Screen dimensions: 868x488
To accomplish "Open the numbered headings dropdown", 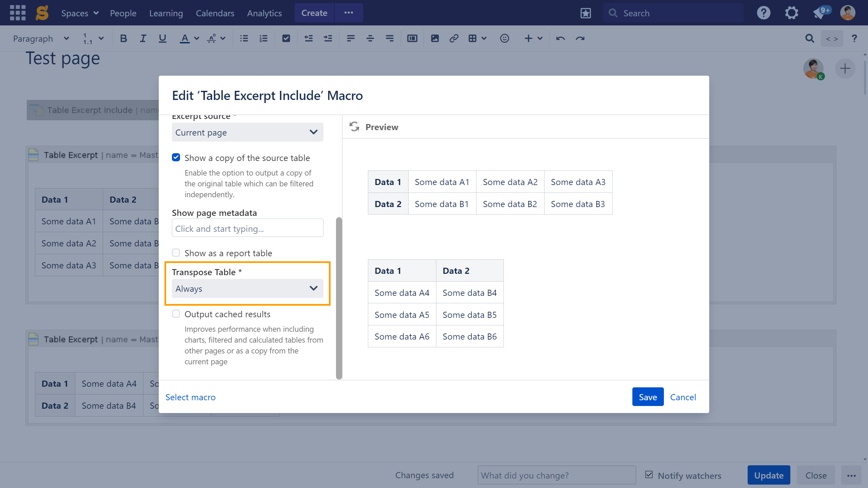I will click(x=93, y=38).
